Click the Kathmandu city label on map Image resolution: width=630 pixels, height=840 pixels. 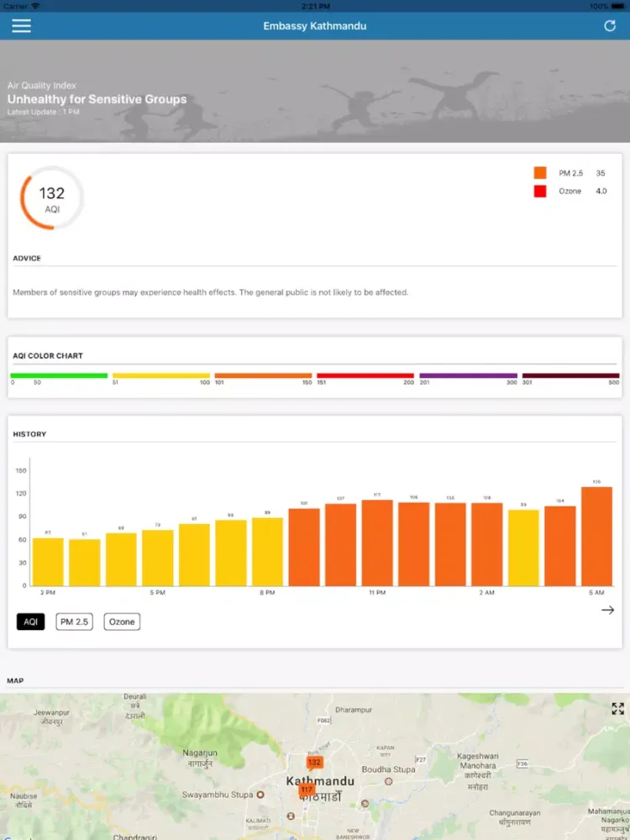tap(320, 781)
